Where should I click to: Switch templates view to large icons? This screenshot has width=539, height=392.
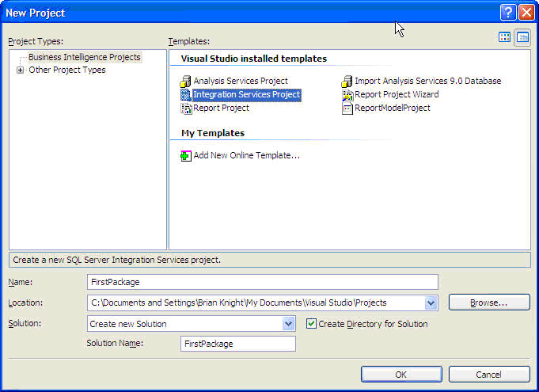click(505, 37)
